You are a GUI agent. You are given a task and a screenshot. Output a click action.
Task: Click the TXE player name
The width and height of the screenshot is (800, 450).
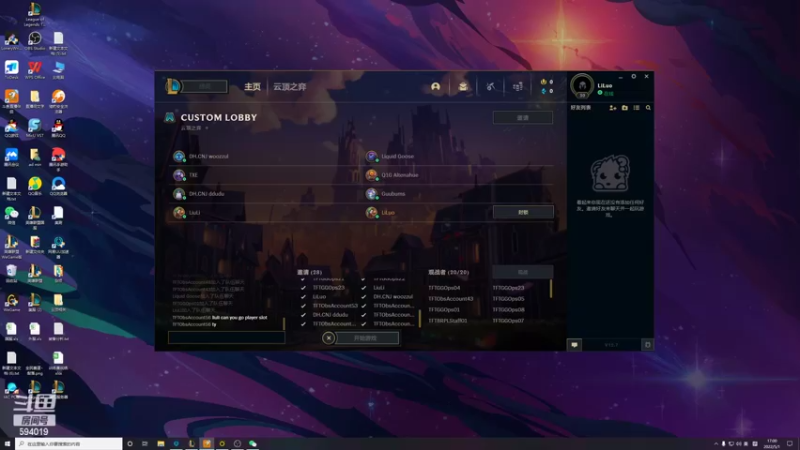pyautogui.click(x=193, y=175)
